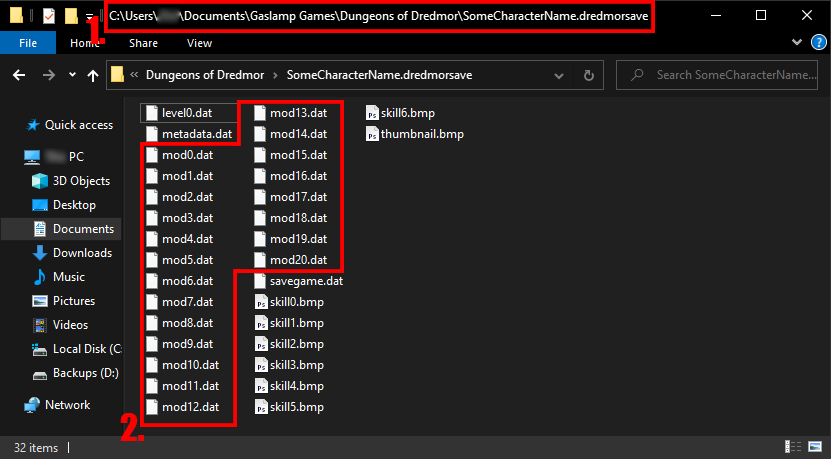831x459 pixels.
Task: Open recent locations dropdown arrow
Action: (x=73, y=75)
